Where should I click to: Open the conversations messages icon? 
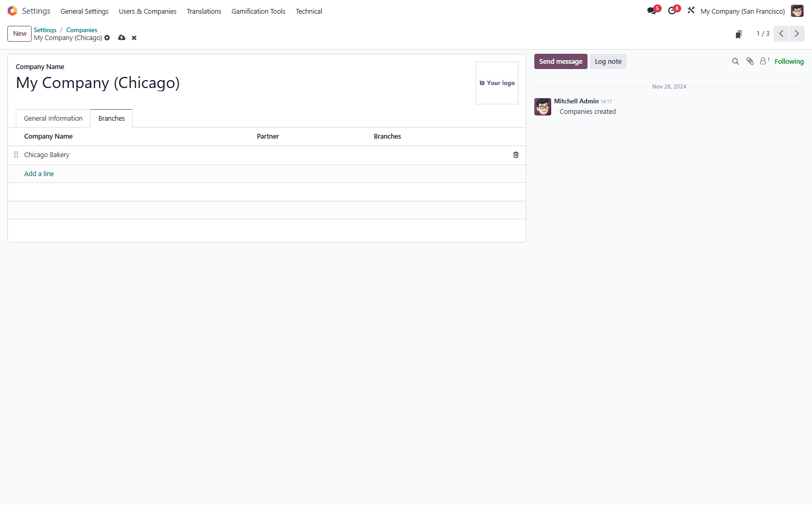pos(652,11)
